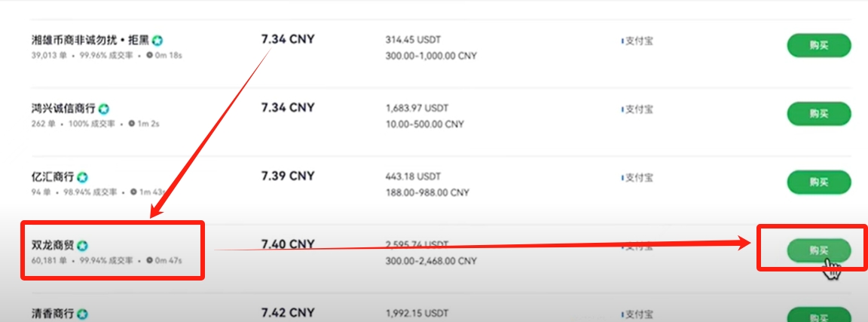Buy from 湘雄币商非诚勿扰•拒黑 with 购买 button

pyautogui.click(x=819, y=45)
